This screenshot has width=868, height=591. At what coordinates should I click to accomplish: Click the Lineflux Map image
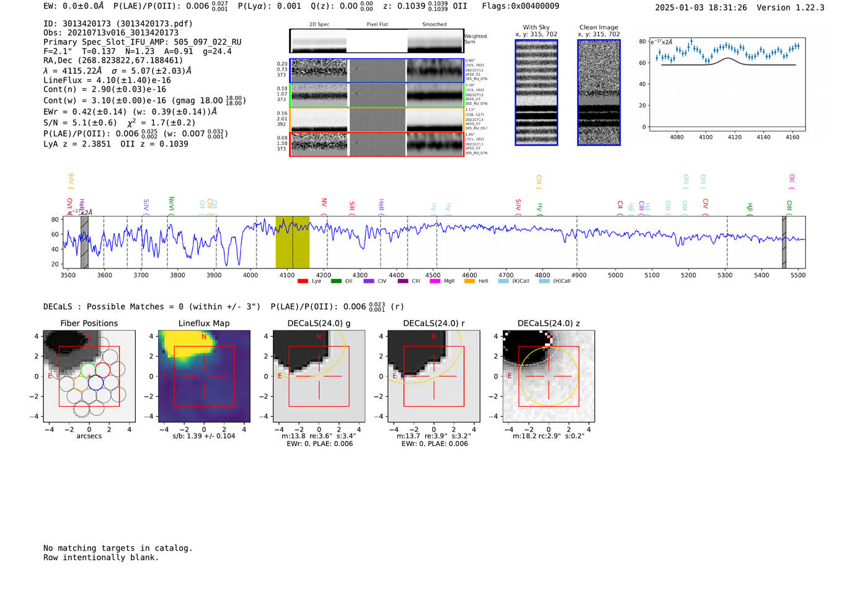[x=204, y=376]
